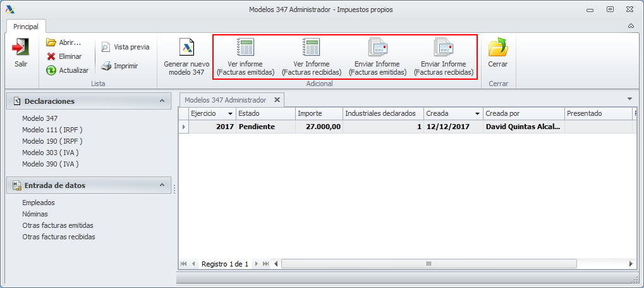Go to last record in navigator
This screenshot has height=288, width=644.
click(x=265, y=264)
